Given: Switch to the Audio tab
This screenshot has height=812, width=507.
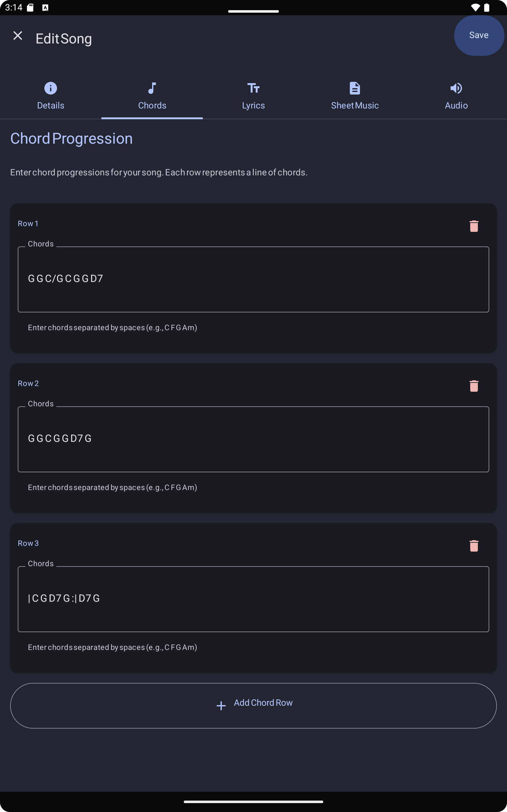Looking at the screenshot, I should (456, 96).
